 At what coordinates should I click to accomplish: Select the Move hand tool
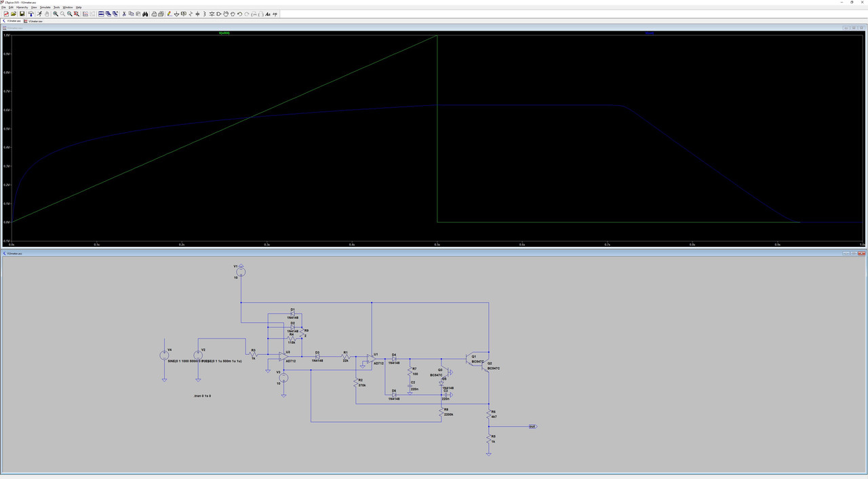coord(226,14)
